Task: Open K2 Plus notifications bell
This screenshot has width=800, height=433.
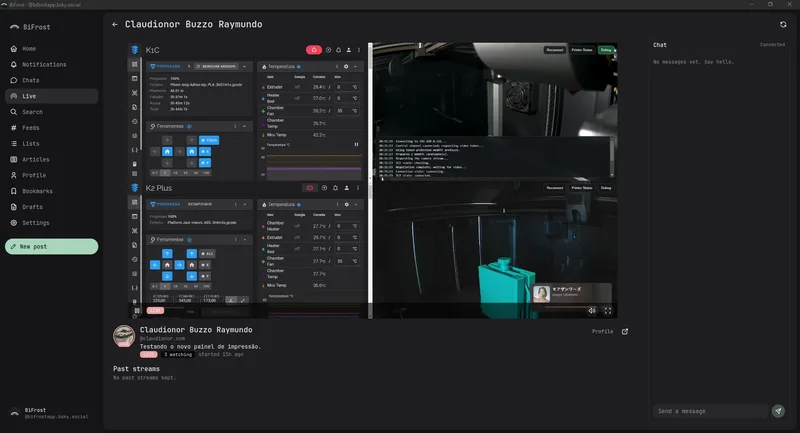Action: [335, 188]
